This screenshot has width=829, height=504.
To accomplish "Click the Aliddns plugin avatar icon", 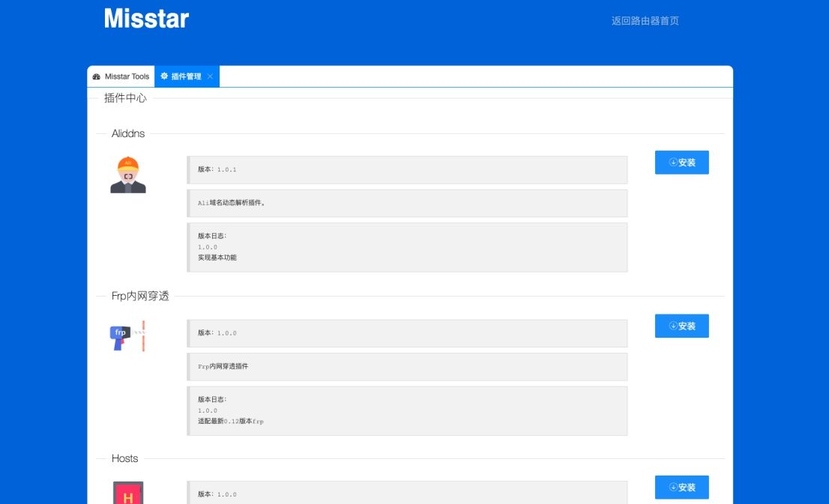I will pos(128,175).
